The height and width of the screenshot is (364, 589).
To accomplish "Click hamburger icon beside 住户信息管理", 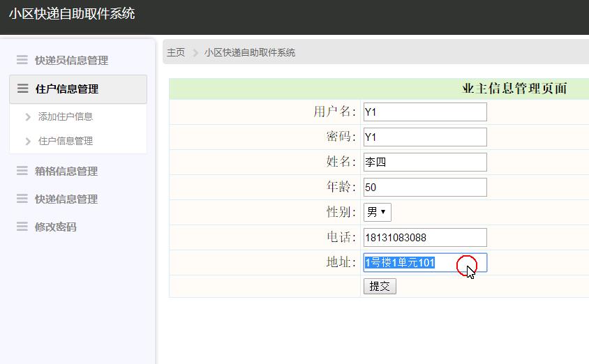I will point(22,89).
